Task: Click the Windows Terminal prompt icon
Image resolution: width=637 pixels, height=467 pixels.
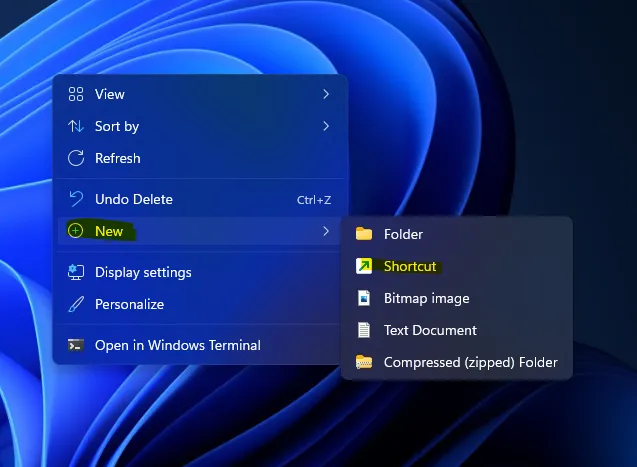Action: tap(76, 345)
